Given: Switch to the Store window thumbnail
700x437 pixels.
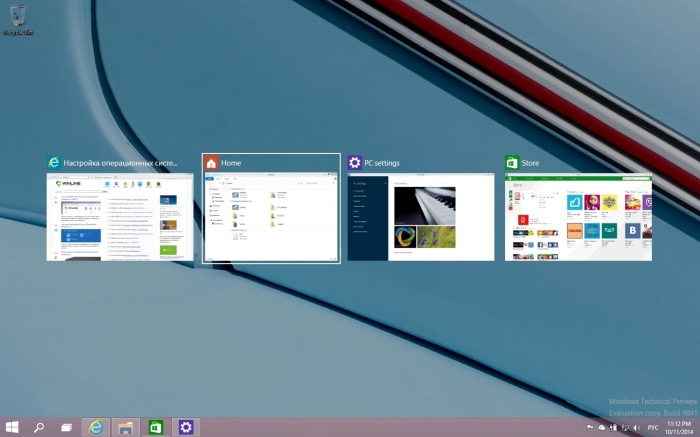Looking at the screenshot, I should (x=578, y=217).
